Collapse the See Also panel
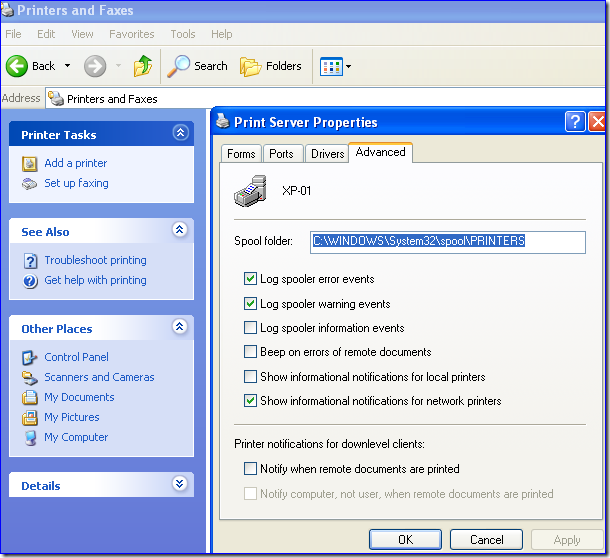Image resolution: width=610 pixels, height=558 pixels. (x=180, y=230)
